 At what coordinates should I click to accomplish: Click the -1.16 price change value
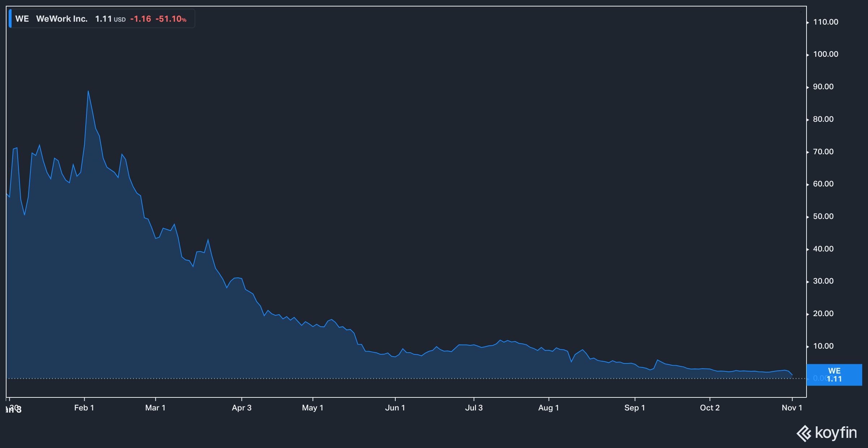[x=141, y=19]
